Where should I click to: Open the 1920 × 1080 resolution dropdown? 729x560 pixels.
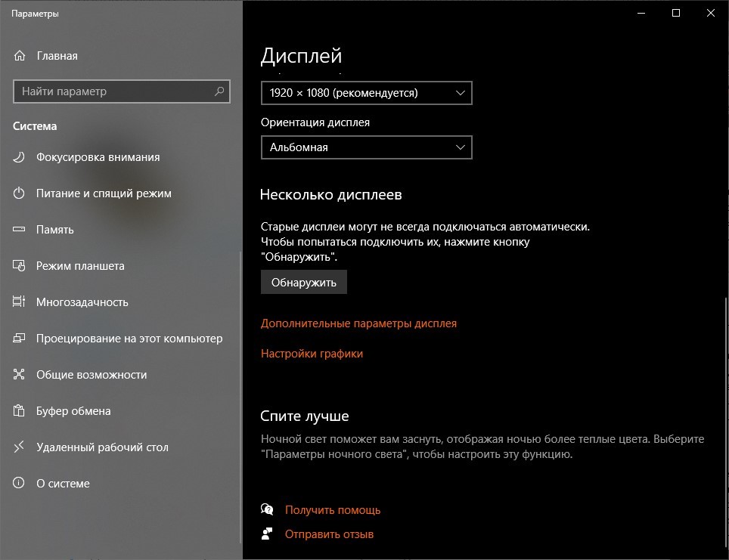point(366,93)
